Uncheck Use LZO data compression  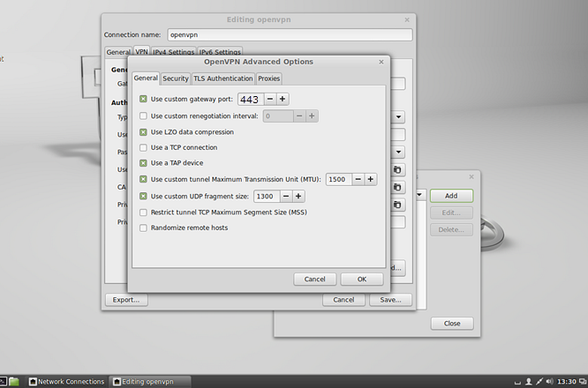143,131
